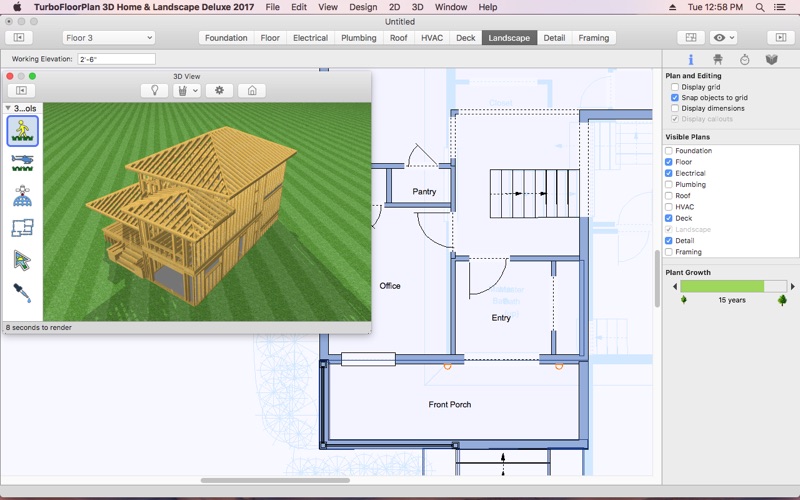Image resolution: width=800 pixels, height=500 pixels.
Task: Select the helicopter Fly Around tool
Action: pos(22,163)
